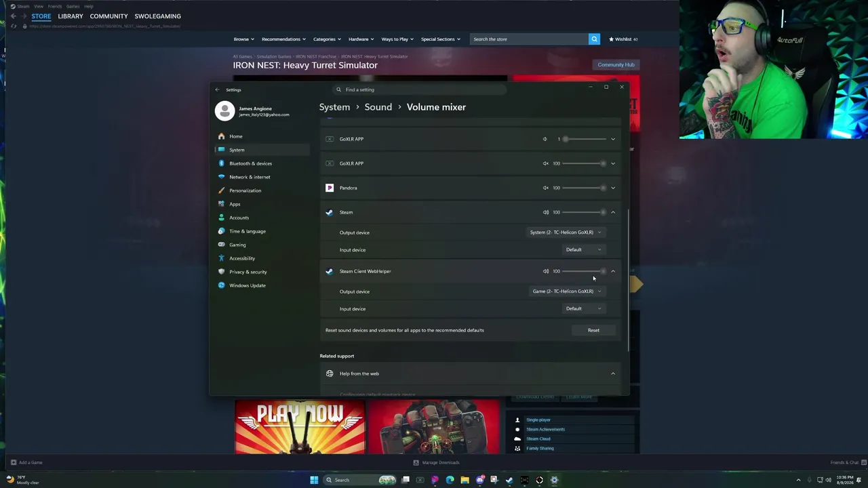Open the Community Hub button in Steam
Viewport: 868px width, 488px height.
tap(616, 65)
